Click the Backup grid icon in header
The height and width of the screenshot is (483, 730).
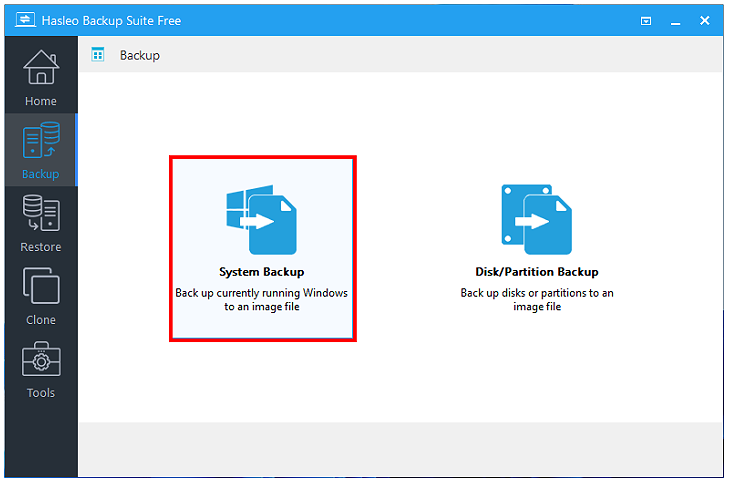98,55
